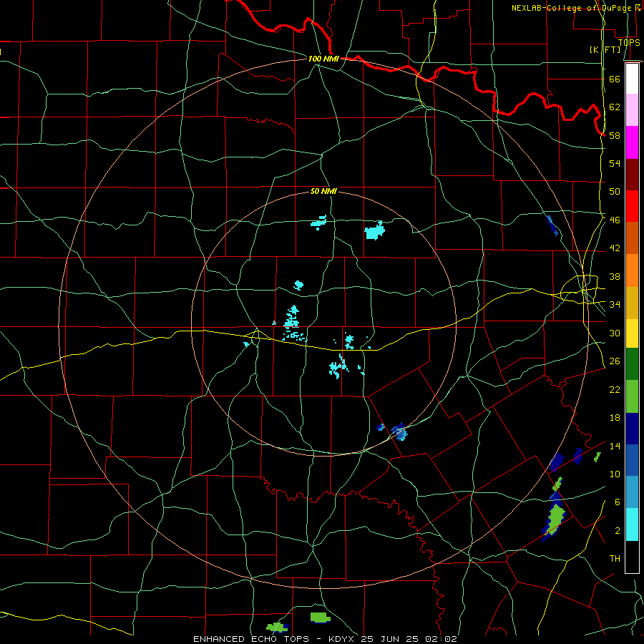Click the yellow legend swatch near 30

coord(632,333)
